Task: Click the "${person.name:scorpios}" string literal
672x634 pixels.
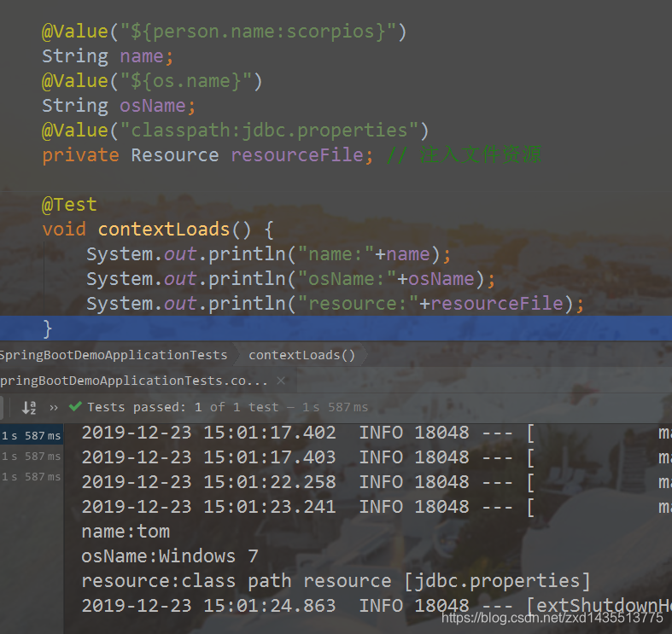Action: (259, 32)
